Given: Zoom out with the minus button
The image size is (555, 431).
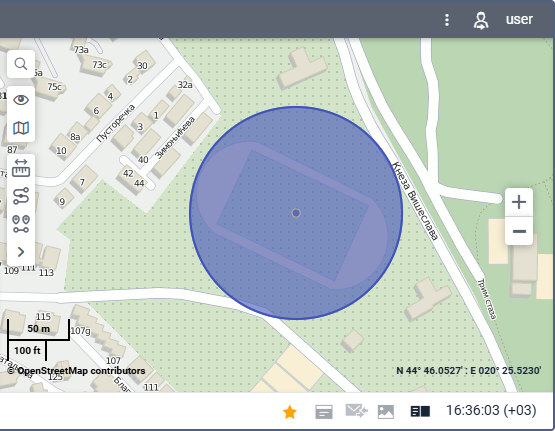Looking at the screenshot, I should click(x=519, y=231).
